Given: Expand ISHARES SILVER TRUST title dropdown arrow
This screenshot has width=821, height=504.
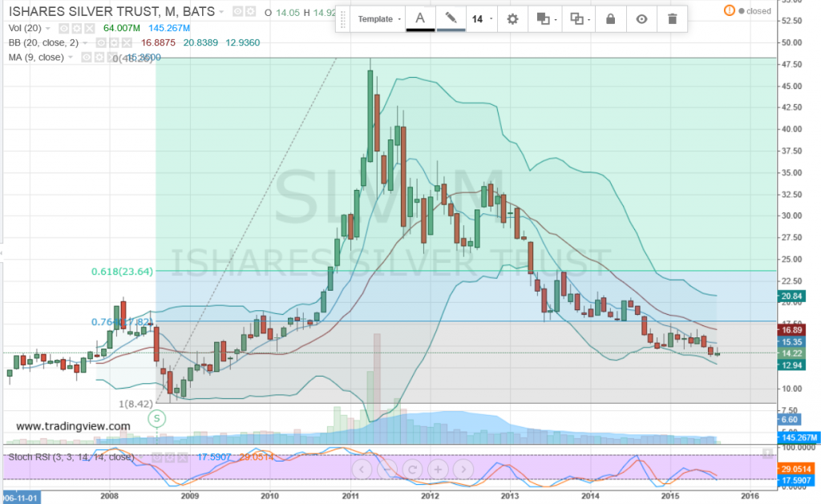Looking at the screenshot, I should point(221,11).
